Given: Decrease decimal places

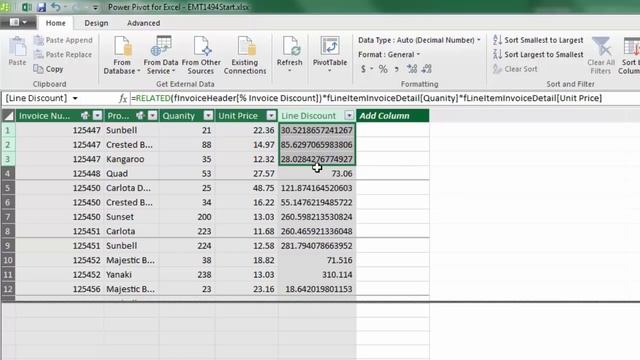Looking at the screenshot, I should 427,69.
